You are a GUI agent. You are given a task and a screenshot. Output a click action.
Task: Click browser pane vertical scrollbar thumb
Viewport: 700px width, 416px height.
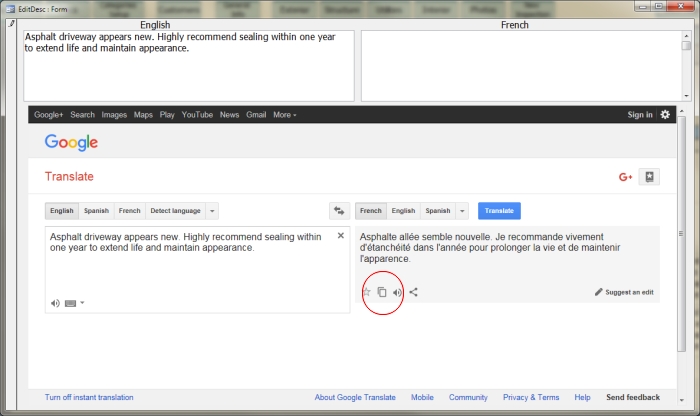click(x=681, y=234)
